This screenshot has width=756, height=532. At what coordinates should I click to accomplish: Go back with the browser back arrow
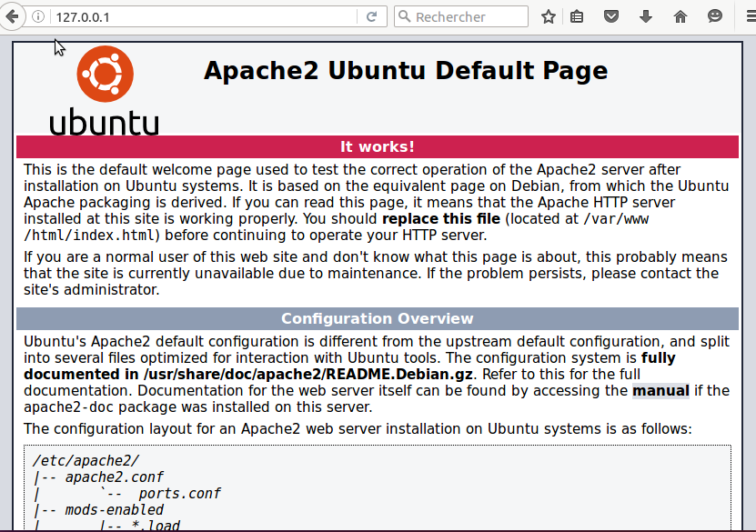coord(13,16)
